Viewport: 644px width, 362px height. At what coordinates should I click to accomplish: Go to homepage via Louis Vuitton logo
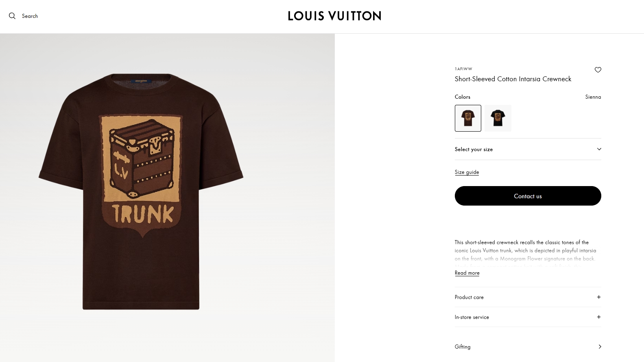(334, 16)
